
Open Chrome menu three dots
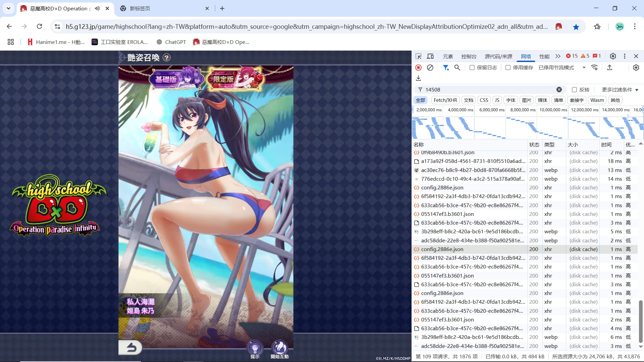tap(635, 26)
